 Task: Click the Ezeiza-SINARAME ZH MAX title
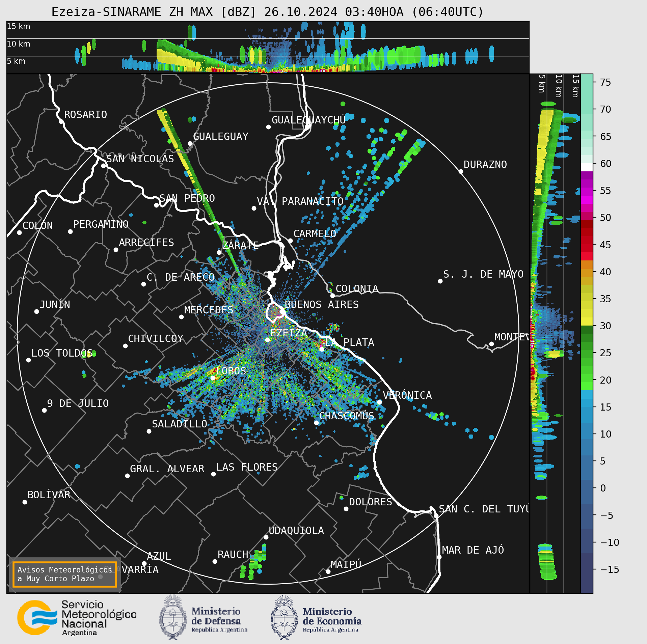click(268, 12)
